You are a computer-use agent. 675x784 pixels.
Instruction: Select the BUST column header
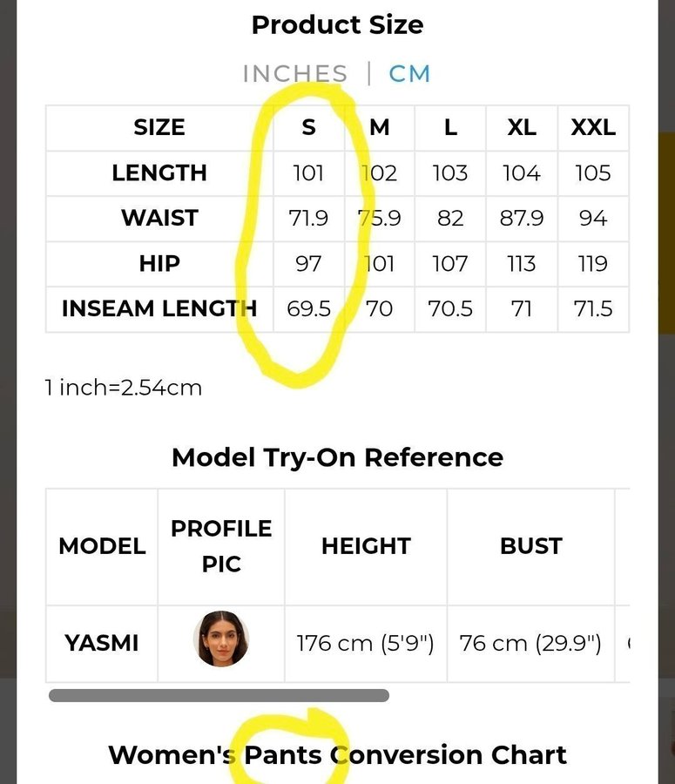[x=531, y=546]
